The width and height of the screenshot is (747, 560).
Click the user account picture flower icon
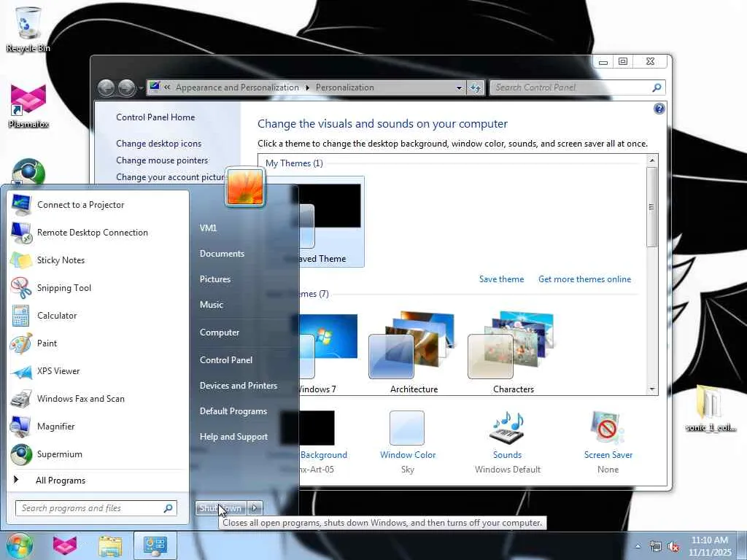245,187
